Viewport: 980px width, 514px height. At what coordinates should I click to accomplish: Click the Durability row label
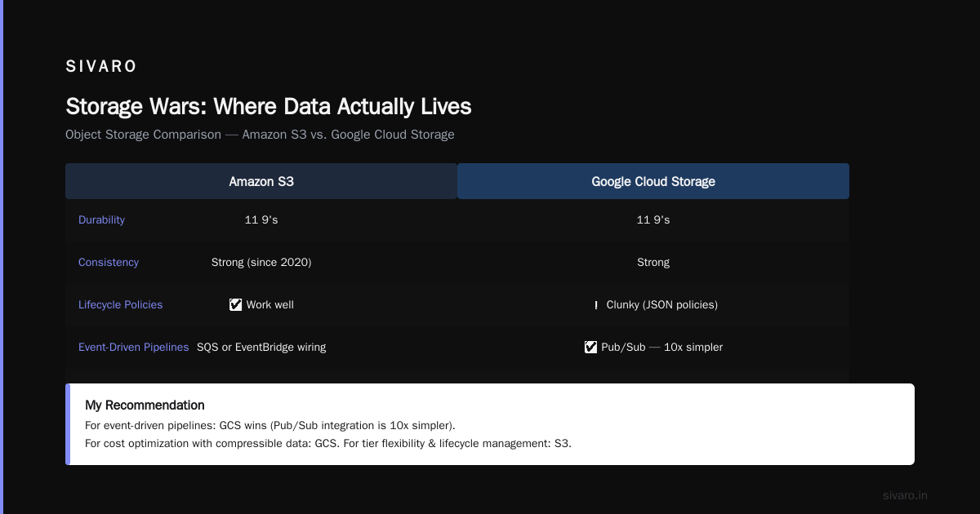tap(101, 219)
